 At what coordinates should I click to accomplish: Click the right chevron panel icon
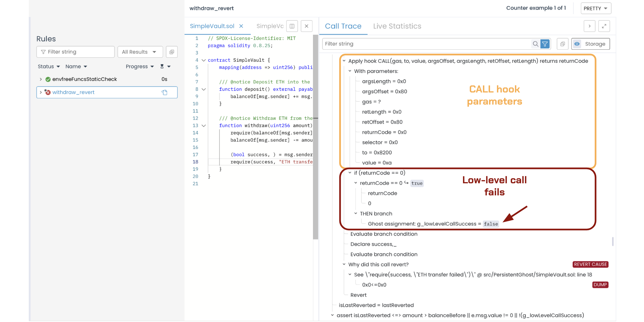[x=589, y=26]
